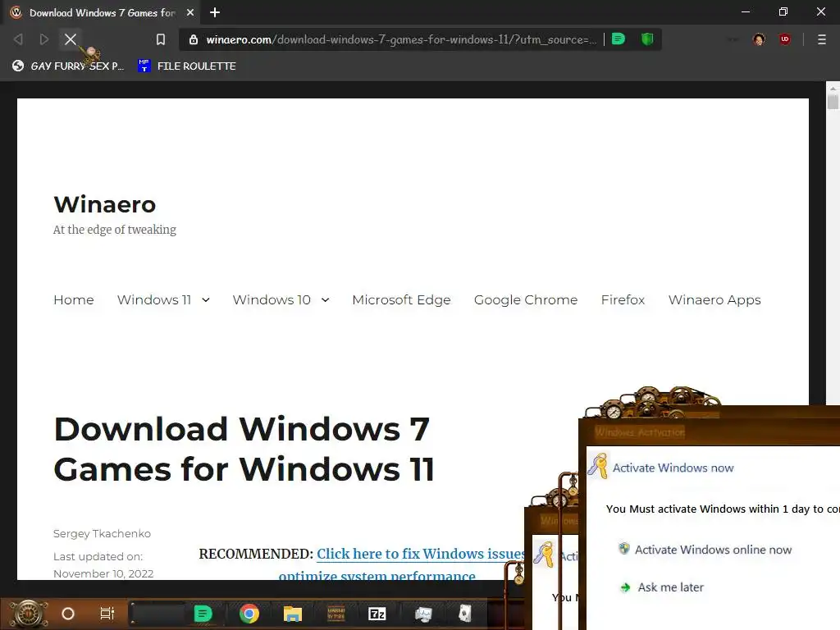The image size is (840, 630).
Task: Close the Download Windows 7 Games tab
Action: point(190,12)
